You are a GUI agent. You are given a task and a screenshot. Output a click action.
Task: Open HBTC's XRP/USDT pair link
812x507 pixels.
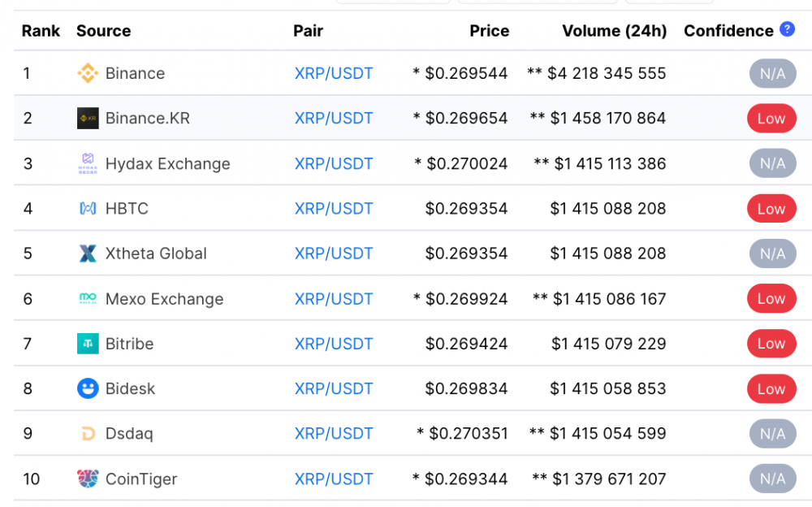(334, 208)
